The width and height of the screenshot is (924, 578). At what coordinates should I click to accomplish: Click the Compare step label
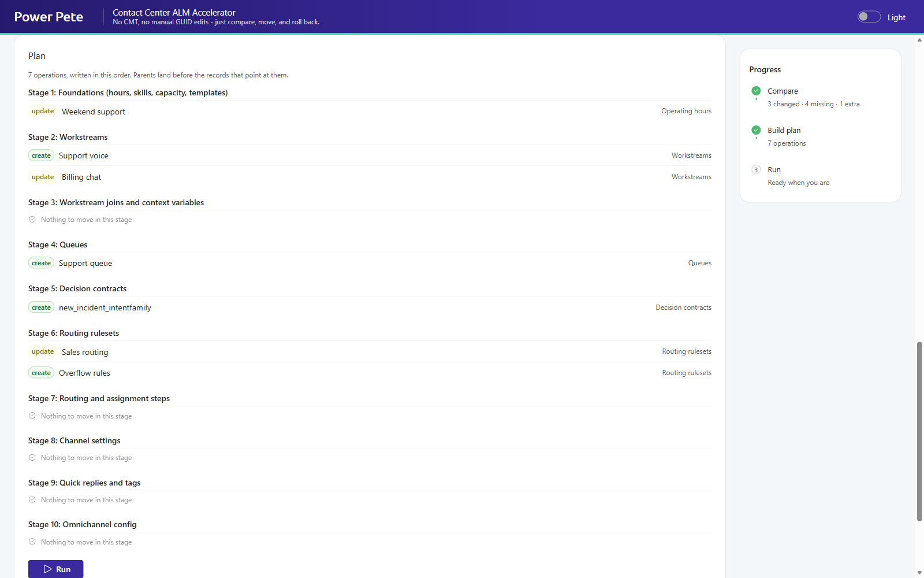[x=783, y=91]
